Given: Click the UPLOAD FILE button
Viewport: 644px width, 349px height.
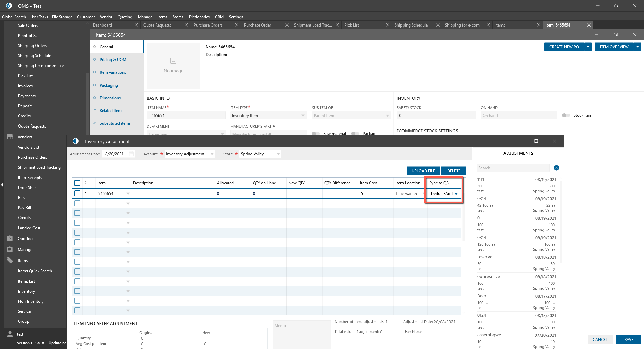Looking at the screenshot, I should click(x=423, y=171).
